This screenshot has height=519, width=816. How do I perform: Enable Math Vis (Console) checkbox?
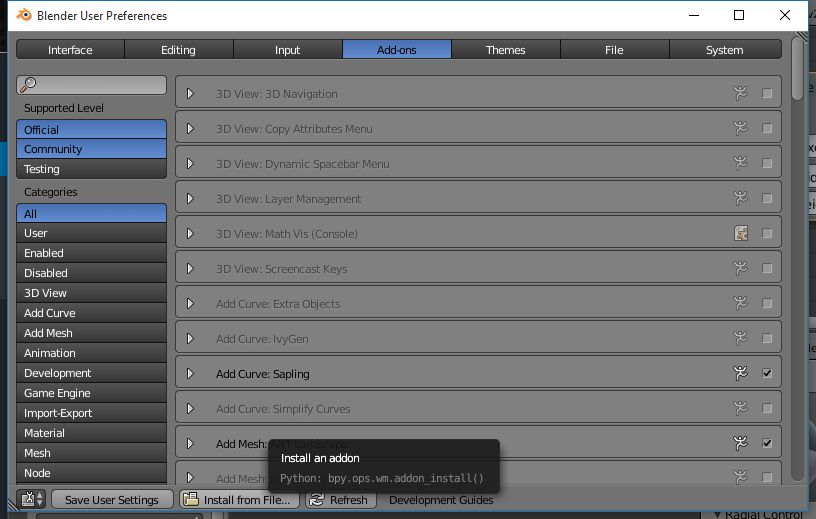tap(767, 233)
